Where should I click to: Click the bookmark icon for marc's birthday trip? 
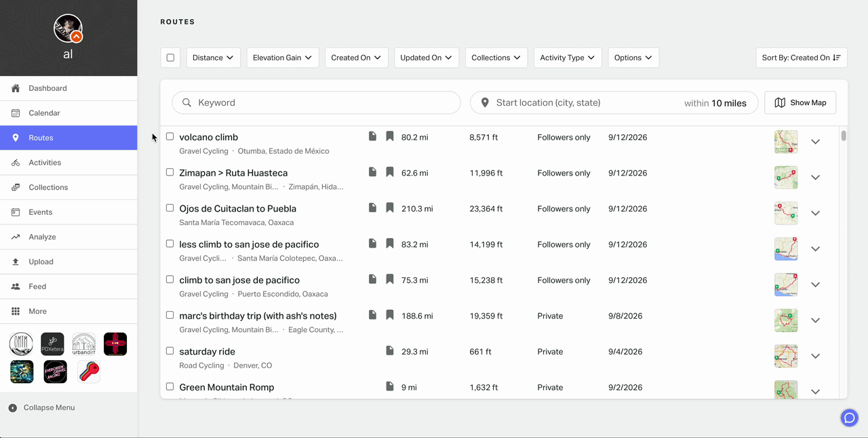click(390, 315)
